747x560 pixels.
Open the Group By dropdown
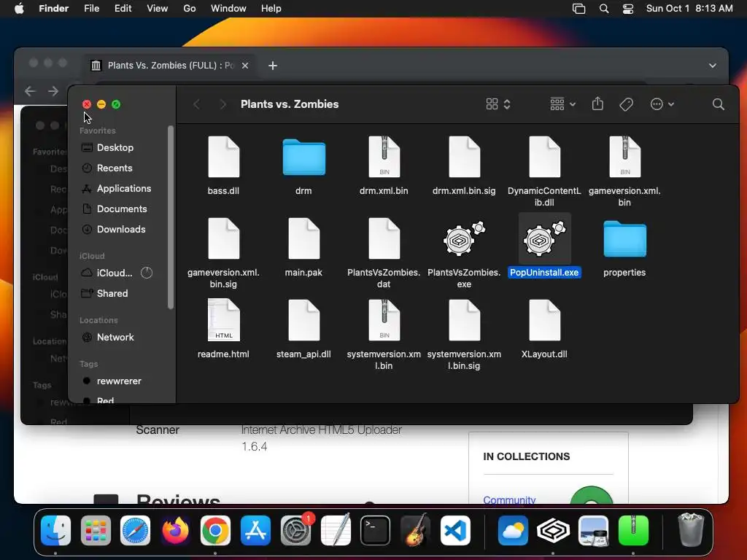coord(562,104)
